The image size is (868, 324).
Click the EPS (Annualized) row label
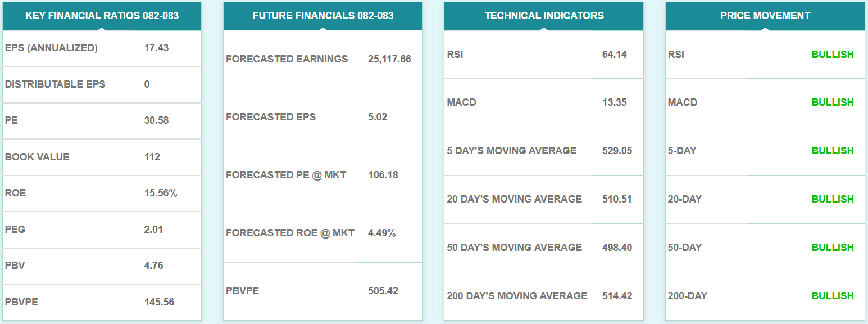(51, 48)
